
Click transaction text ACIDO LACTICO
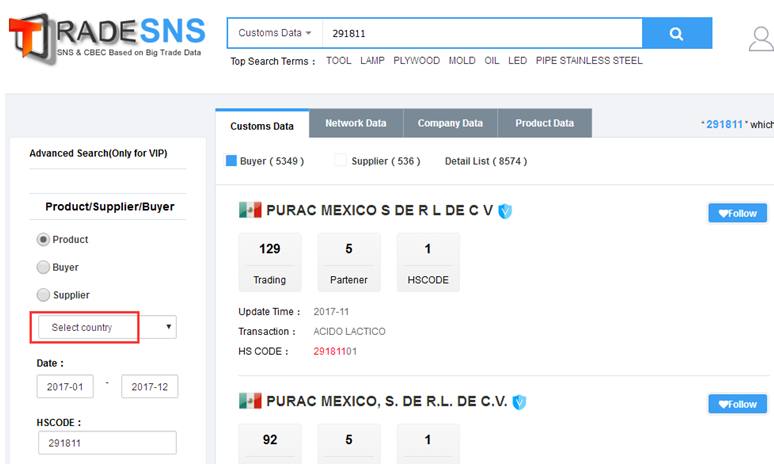pos(349,332)
